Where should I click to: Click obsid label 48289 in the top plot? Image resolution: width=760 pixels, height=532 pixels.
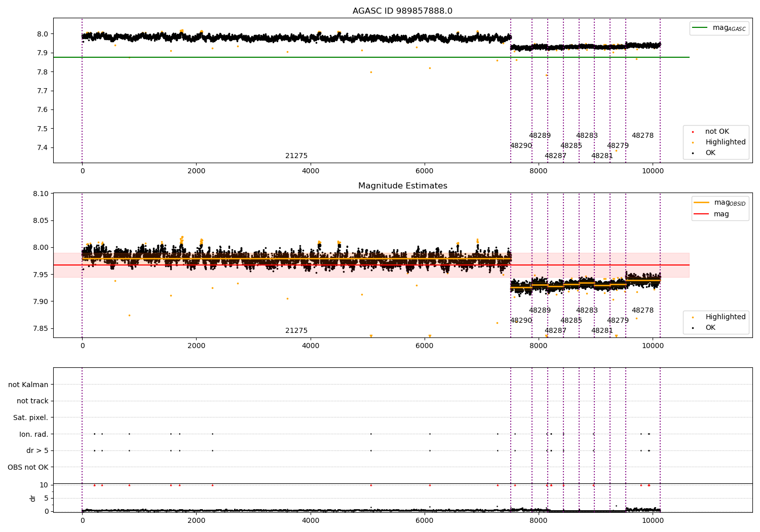[x=540, y=136]
